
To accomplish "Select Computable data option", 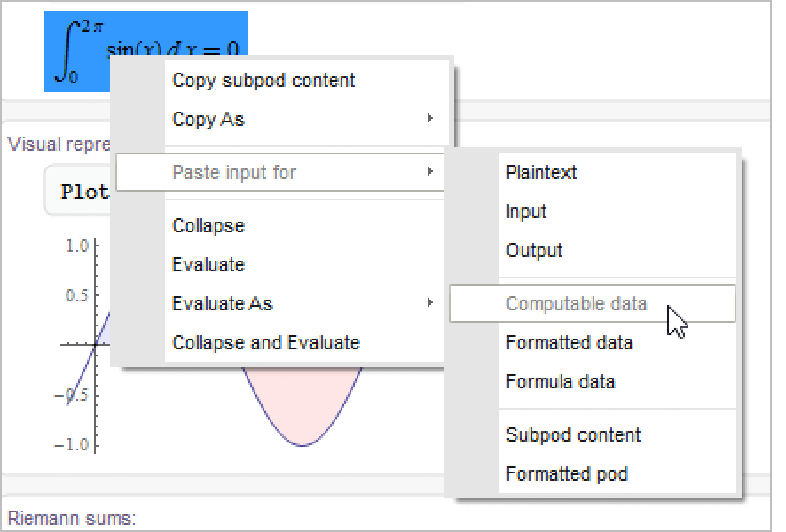I will coord(577,304).
